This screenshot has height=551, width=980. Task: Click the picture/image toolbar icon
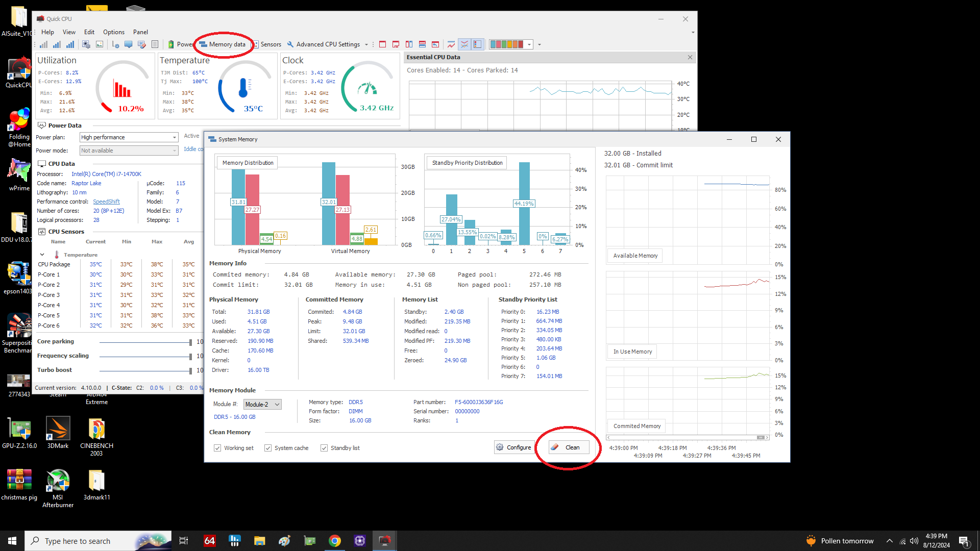point(100,44)
